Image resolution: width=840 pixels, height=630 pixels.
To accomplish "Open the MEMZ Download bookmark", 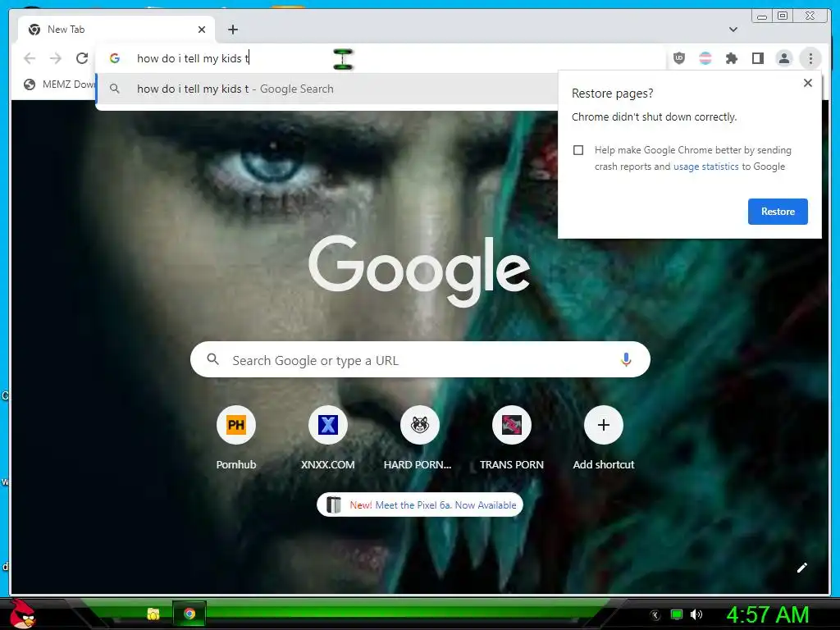I will click(x=59, y=84).
